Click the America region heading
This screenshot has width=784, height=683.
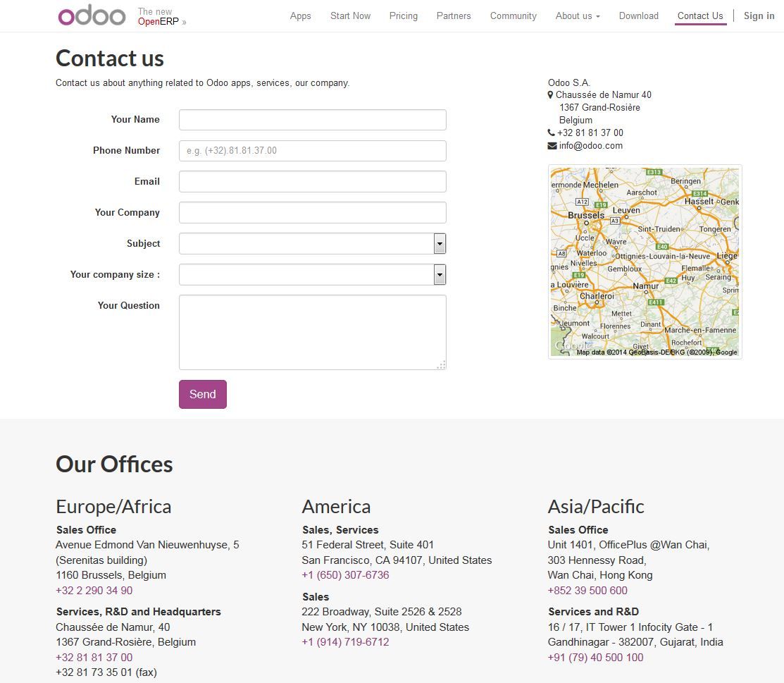coord(336,506)
